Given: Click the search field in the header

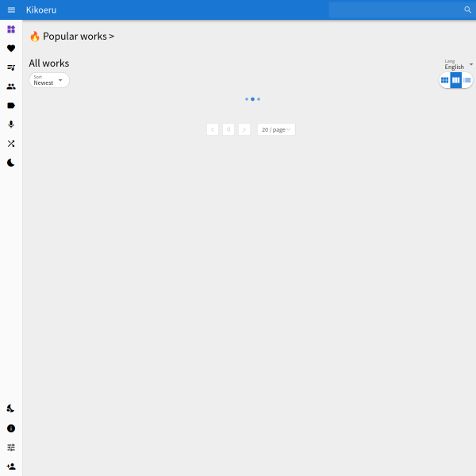Looking at the screenshot, I should pos(396,10).
